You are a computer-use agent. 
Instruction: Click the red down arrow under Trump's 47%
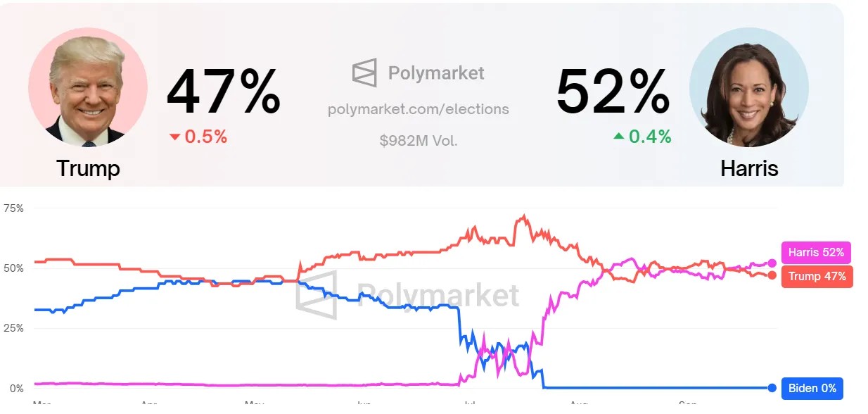(175, 137)
